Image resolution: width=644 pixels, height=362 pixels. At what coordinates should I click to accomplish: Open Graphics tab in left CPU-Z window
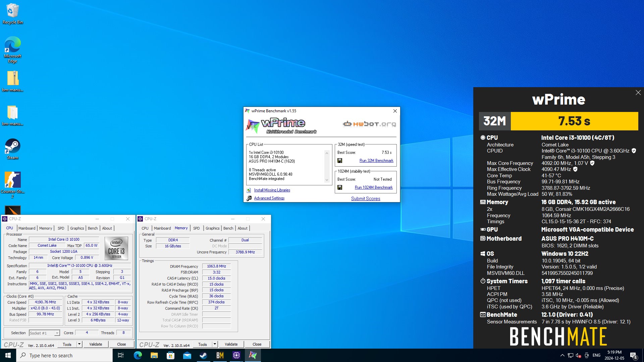[x=77, y=228]
